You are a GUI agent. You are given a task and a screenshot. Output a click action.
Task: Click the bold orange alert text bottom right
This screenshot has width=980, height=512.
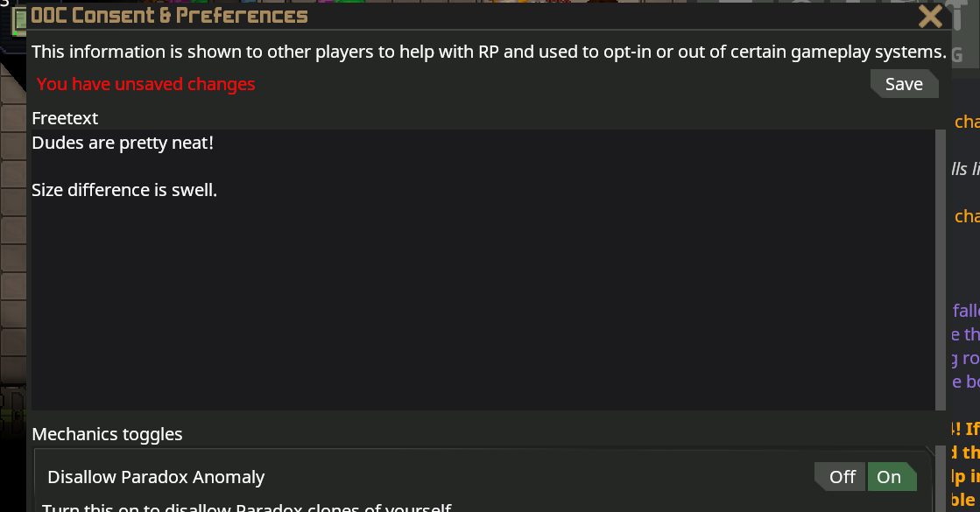(x=966, y=429)
